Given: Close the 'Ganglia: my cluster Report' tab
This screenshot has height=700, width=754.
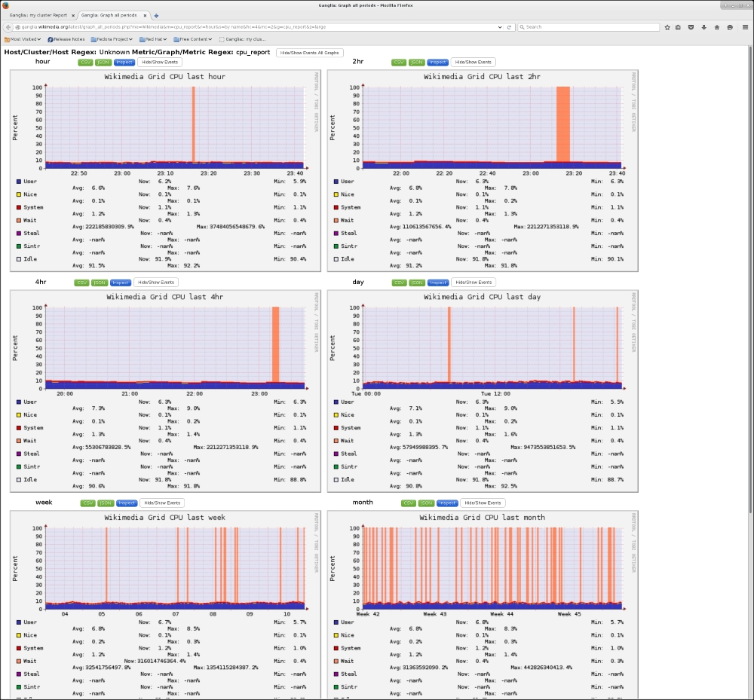Looking at the screenshot, I should click(x=73, y=15).
